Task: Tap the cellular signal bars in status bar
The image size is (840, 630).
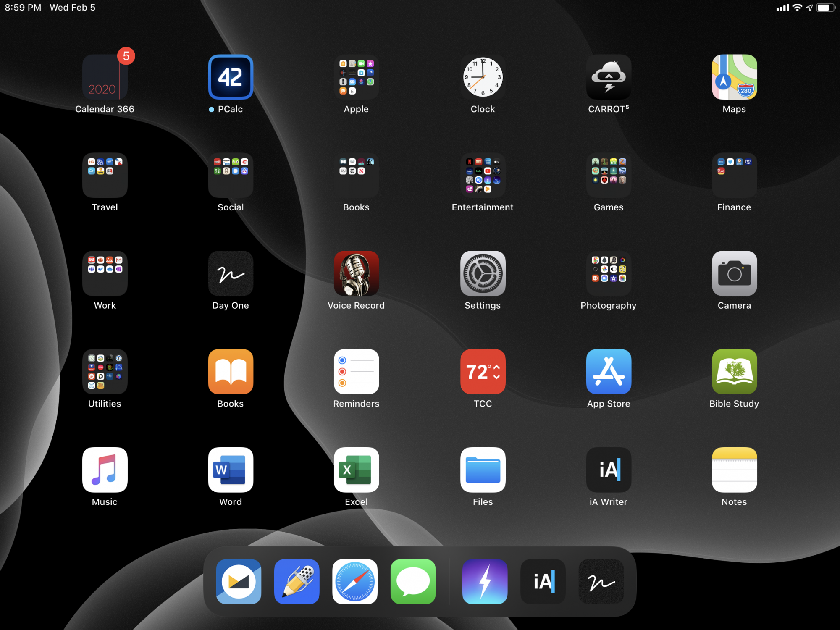Action: click(782, 8)
